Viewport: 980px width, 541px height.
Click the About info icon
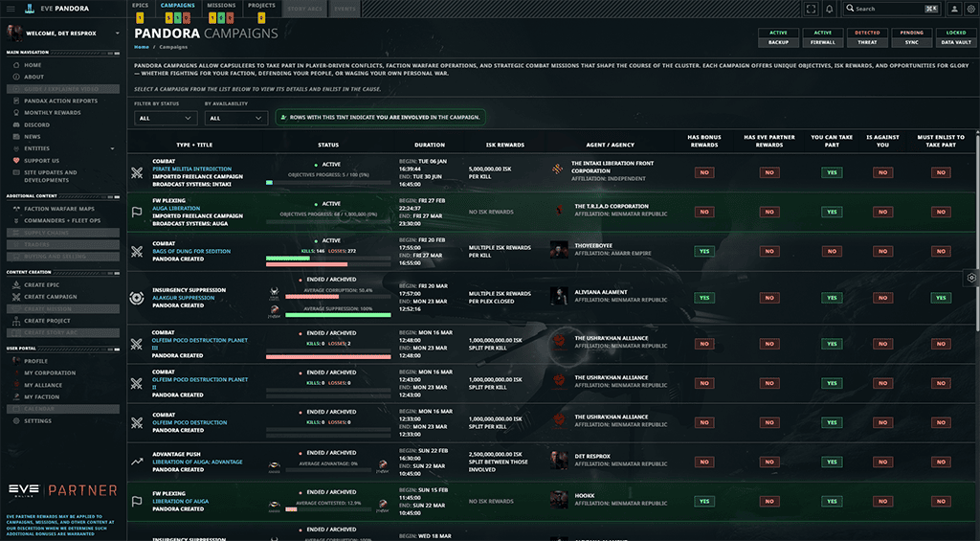point(16,77)
